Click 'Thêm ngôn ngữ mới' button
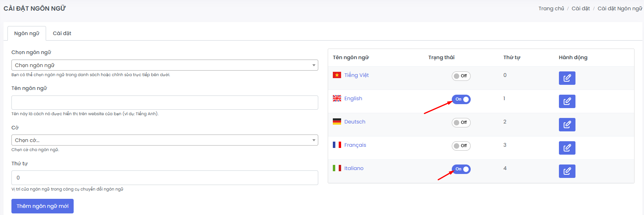644x215 pixels. pos(43,206)
